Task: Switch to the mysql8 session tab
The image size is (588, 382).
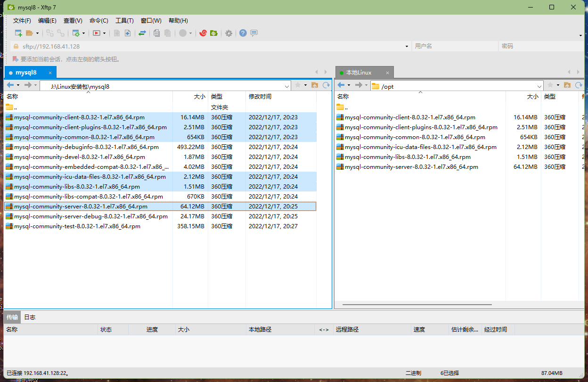Action: coord(30,72)
